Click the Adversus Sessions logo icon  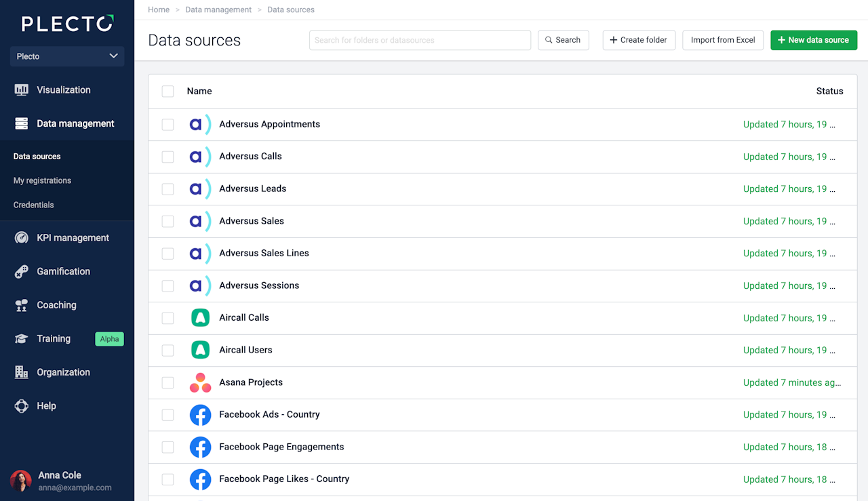click(200, 285)
